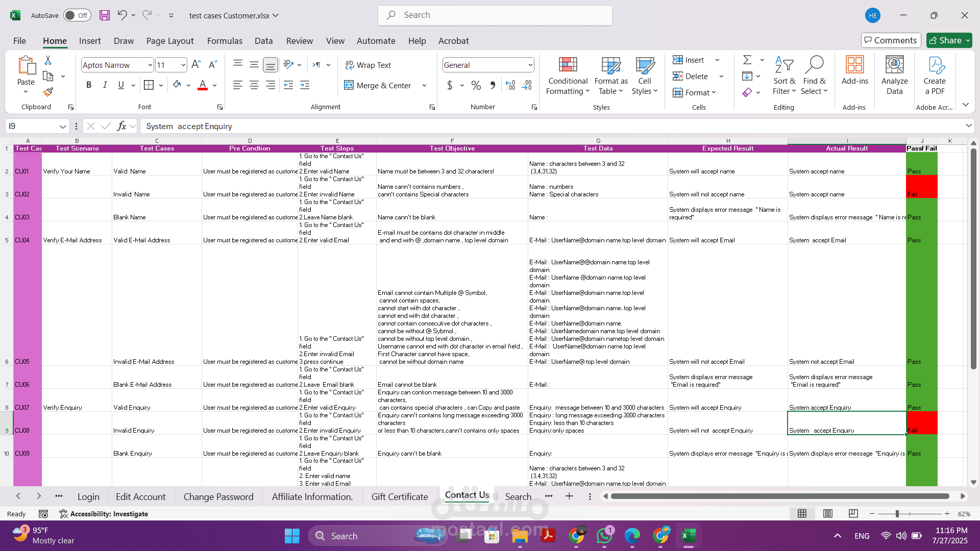Viewport: 980px width, 551px height.
Task: Open the General number format dropdown
Action: (530, 65)
